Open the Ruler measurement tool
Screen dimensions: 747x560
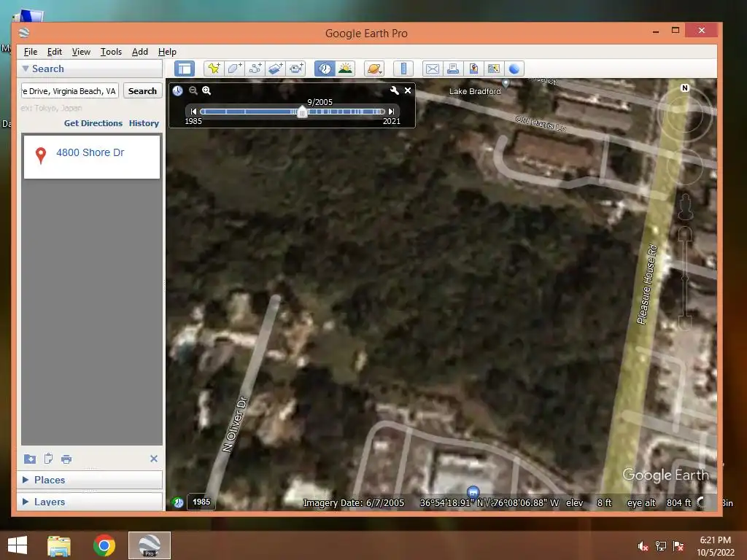403,69
